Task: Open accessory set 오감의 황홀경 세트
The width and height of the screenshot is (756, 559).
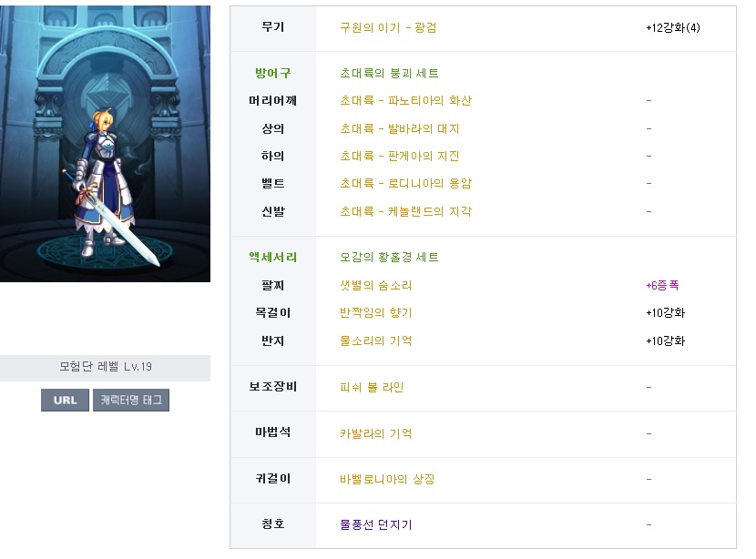Action: tap(389, 258)
